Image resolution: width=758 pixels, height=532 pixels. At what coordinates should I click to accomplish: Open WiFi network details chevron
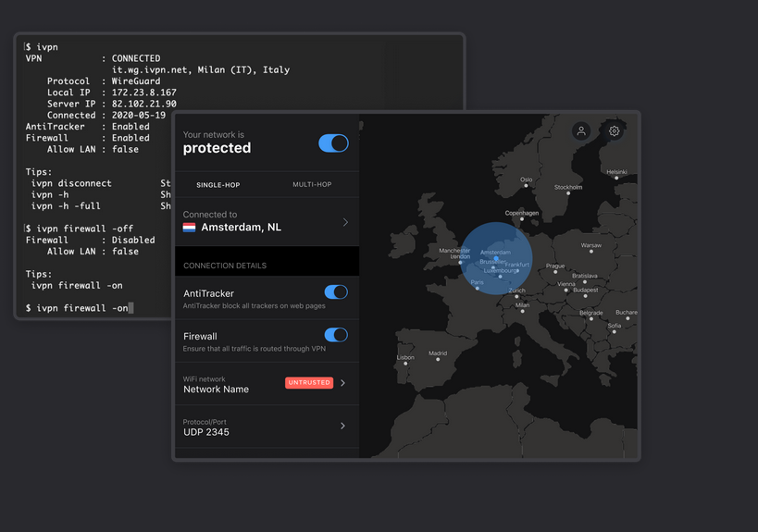[x=342, y=383]
